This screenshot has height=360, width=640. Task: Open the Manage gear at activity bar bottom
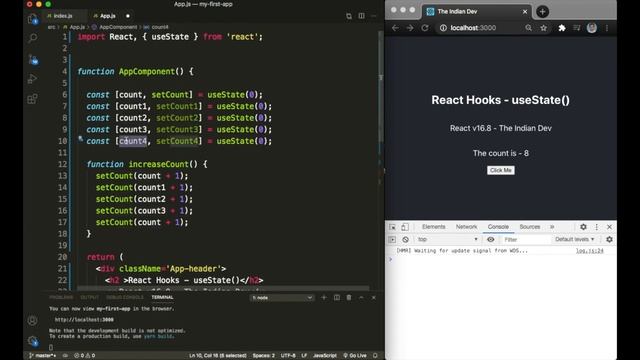[33, 340]
